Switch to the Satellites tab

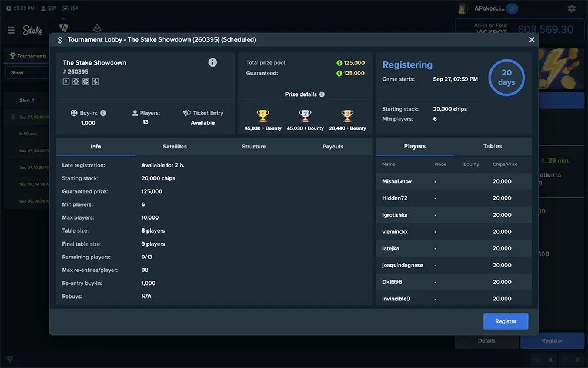(x=175, y=147)
